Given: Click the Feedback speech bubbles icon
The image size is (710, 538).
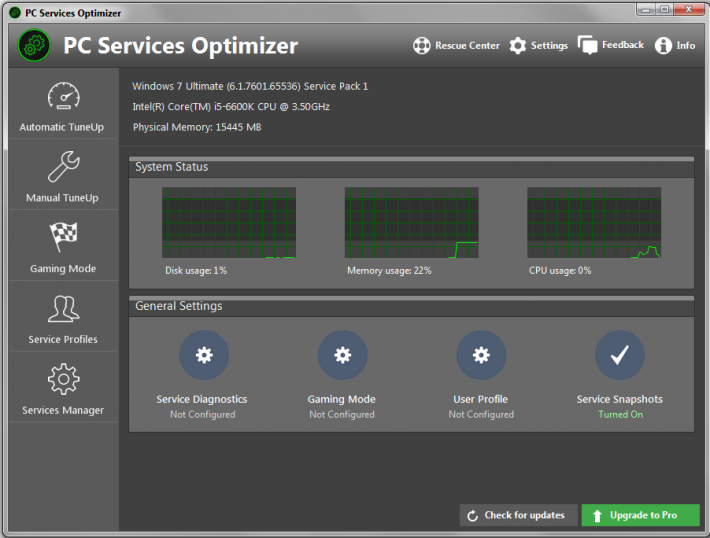Looking at the screenshot, I should click(587, 45).
